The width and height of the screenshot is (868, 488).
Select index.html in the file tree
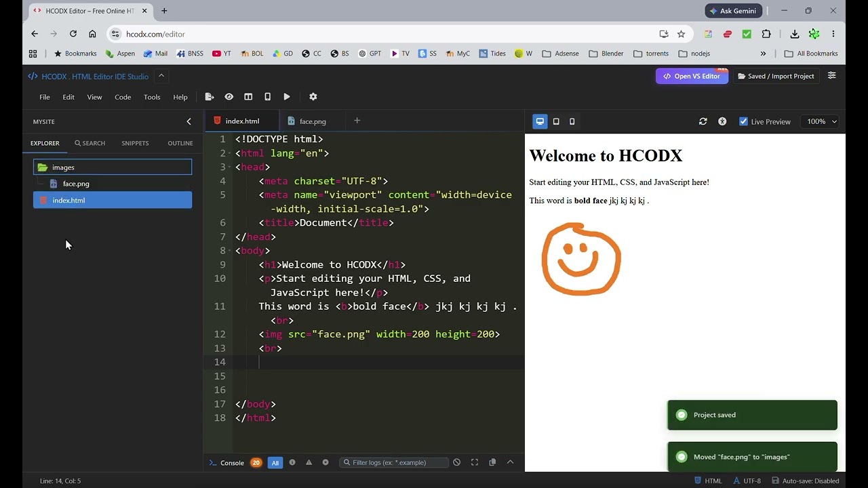point(113,200)
